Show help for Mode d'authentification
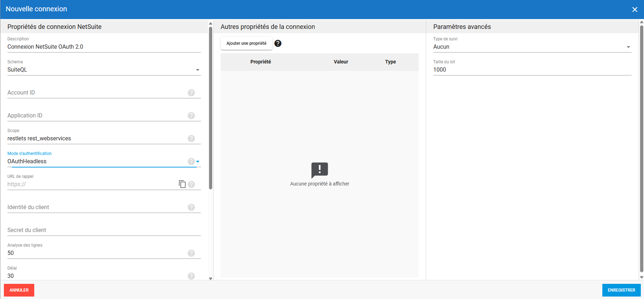 pos(191,161)
